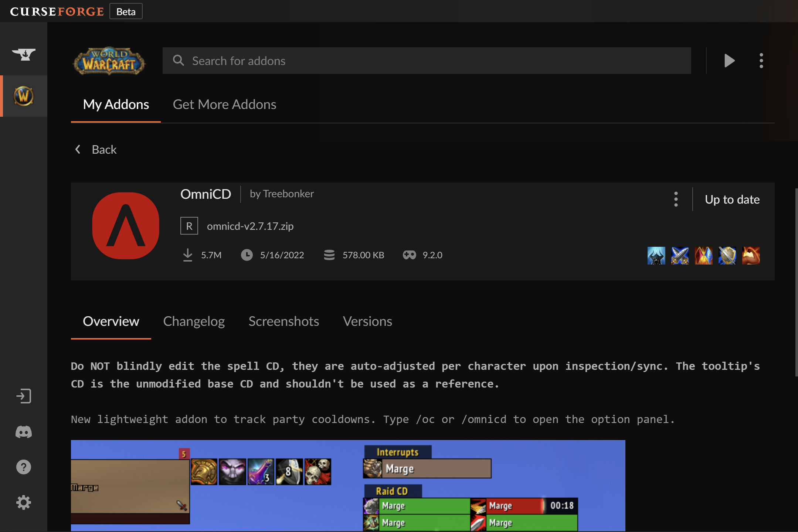Click the Beta label next to CurseForge
The image size is (798, 532).
(x=126, y=11)
